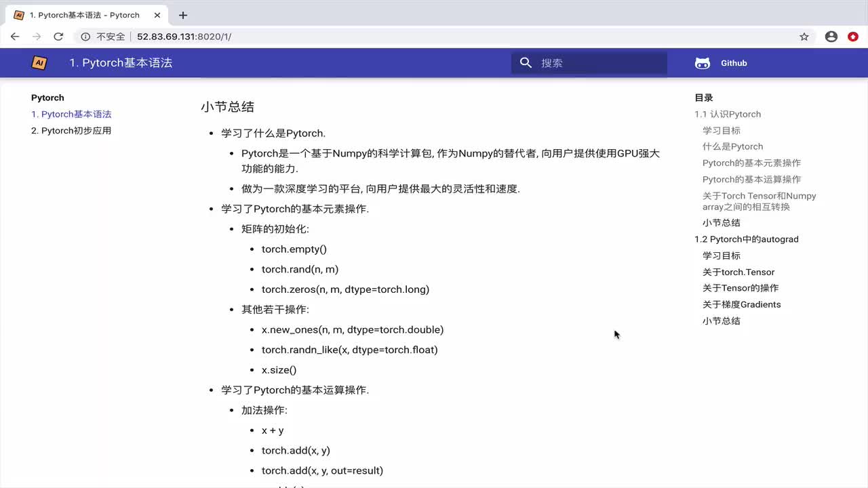The image size is (868, 488).
Task: Jump to 关于Tensor的操作 in contents
Action: pyautogui.click(x=741, y=288)
